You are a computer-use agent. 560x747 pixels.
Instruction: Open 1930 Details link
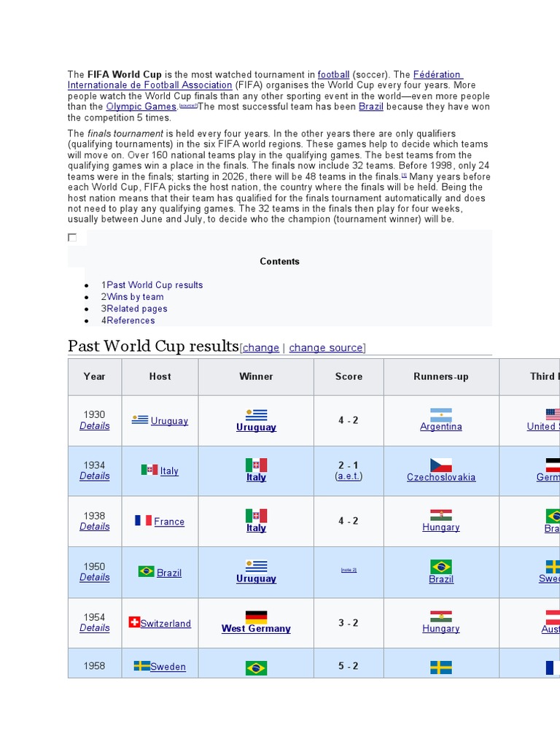[95, 426]
